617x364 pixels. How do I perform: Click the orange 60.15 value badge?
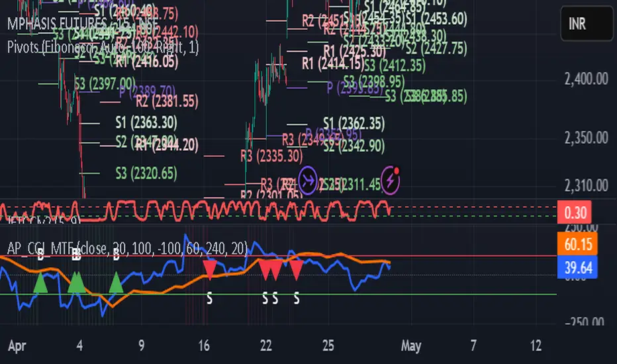point(578,244)
